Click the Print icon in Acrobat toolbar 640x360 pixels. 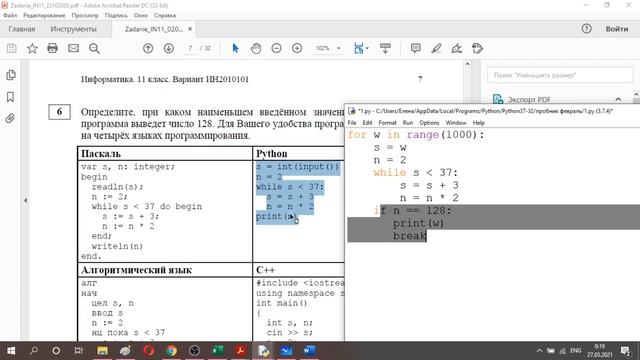click(x=52, y=49)
